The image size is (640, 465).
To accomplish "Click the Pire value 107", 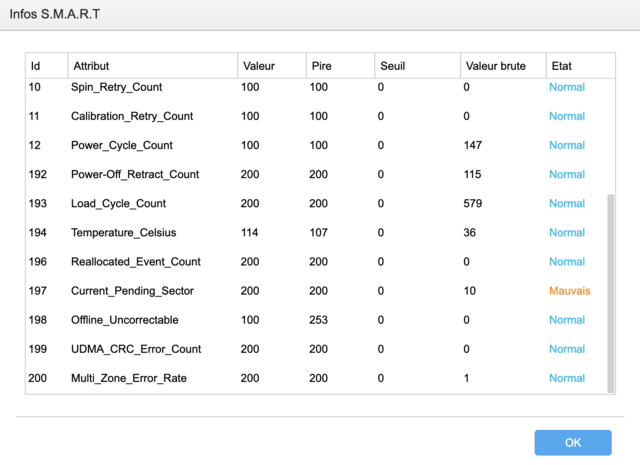I will tap(318, 233).
